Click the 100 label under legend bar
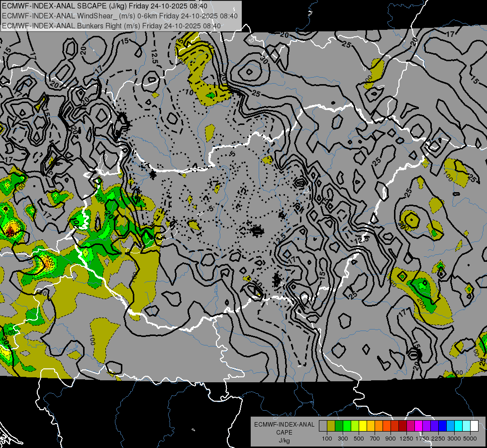 point(327,439)
